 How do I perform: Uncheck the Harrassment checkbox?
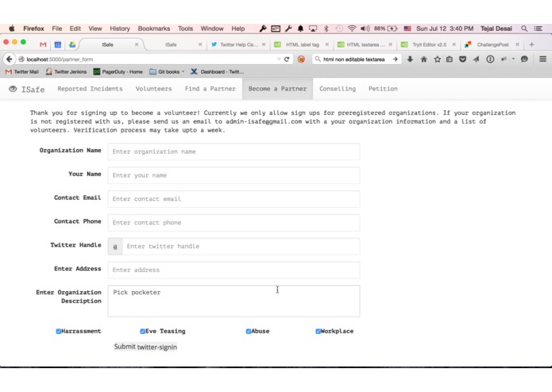[x=59, y=331]
